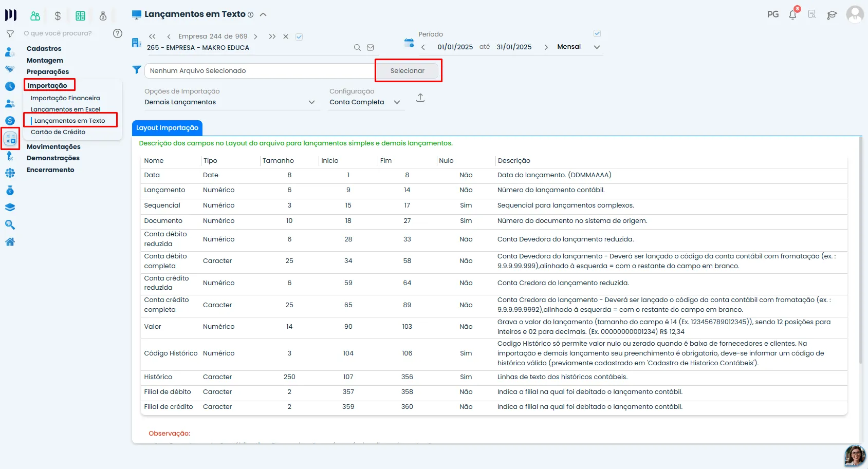Search for a company with magnifier icon
The image size is (868, 469).
[x=357, y=48]
